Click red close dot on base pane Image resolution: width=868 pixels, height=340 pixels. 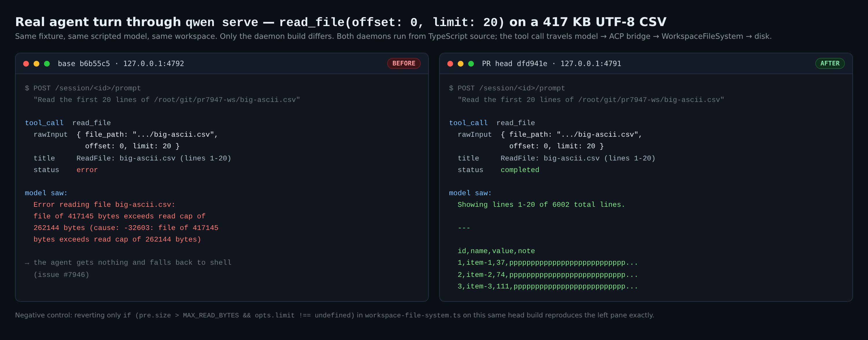tap(26, 63)
